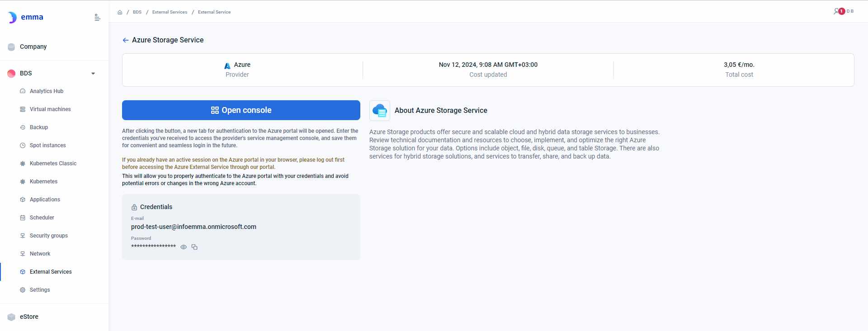
Task: Click the prod-test-user email address
Action: pos(193,227)
